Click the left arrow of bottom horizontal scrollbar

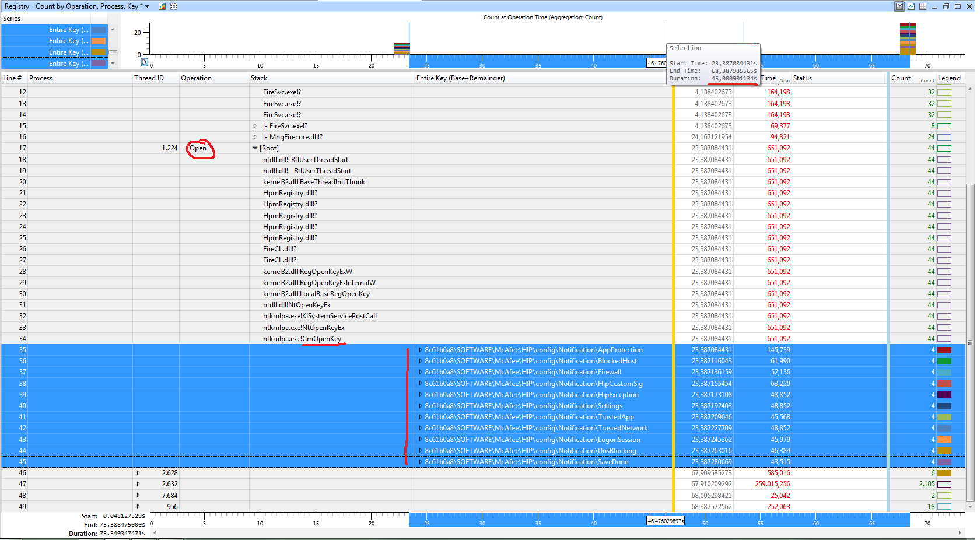click(155, 532)
